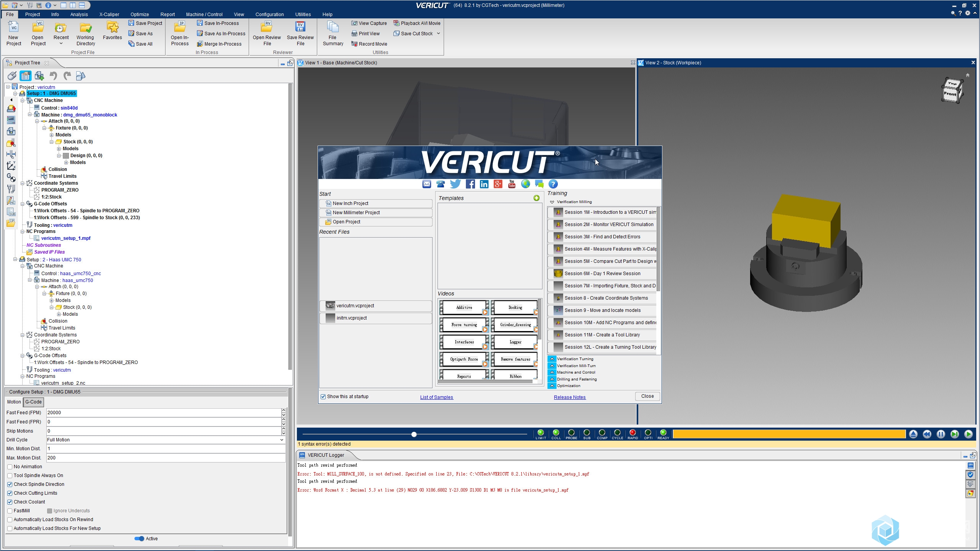
Task: Click the Merge In-Process tool
Action: (219, 44)
